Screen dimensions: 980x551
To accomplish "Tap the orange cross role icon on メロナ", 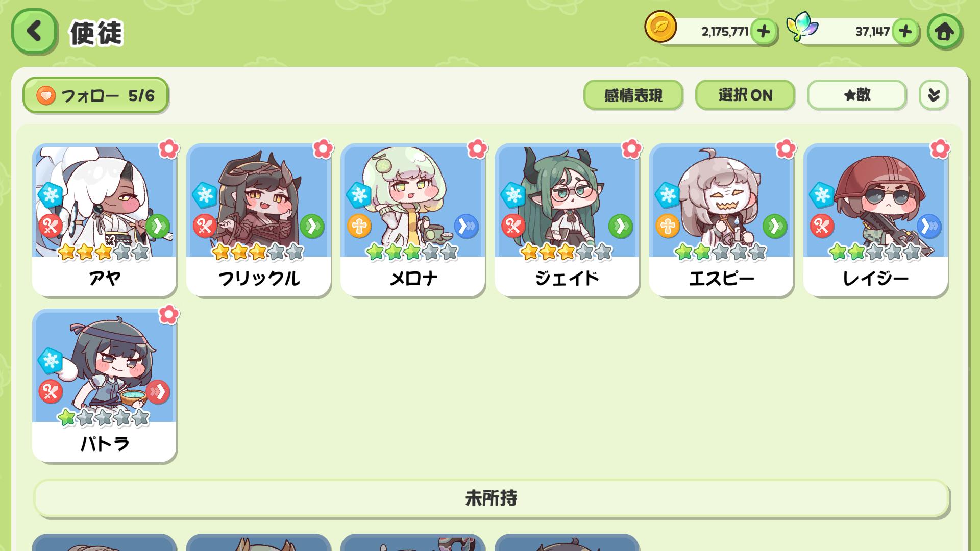I will coord(359,226).
